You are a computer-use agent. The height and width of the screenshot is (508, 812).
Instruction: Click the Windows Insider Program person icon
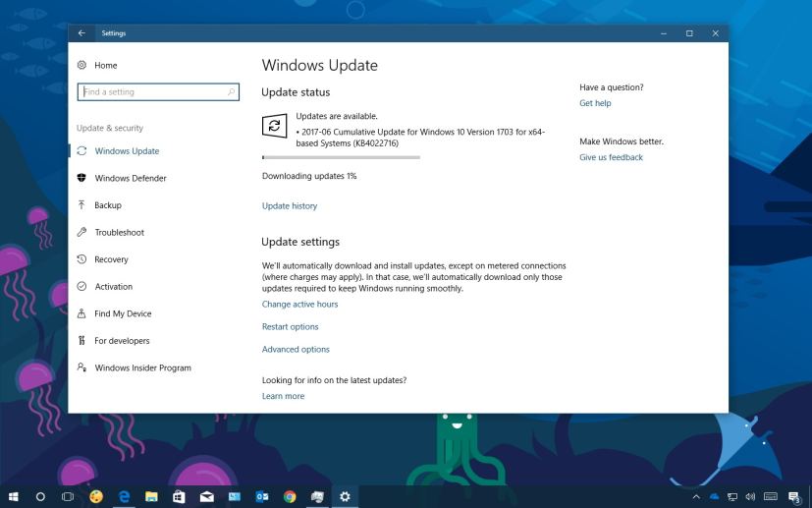click(81, 367)
